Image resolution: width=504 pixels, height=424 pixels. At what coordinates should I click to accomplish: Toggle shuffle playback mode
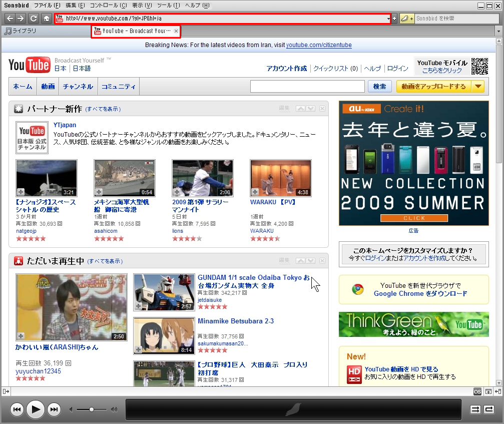(475, 409)
